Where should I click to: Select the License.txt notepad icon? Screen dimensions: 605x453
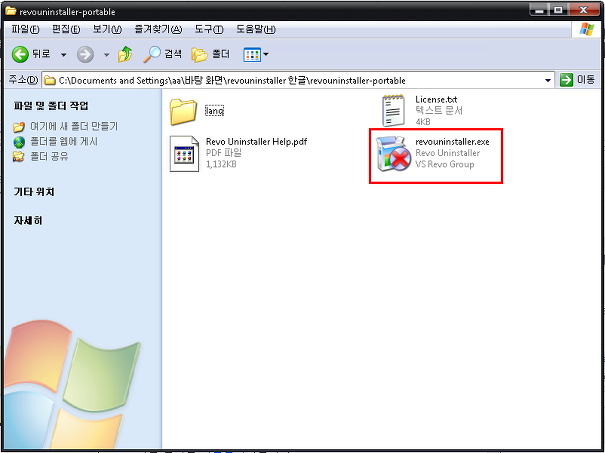[393, 110]
